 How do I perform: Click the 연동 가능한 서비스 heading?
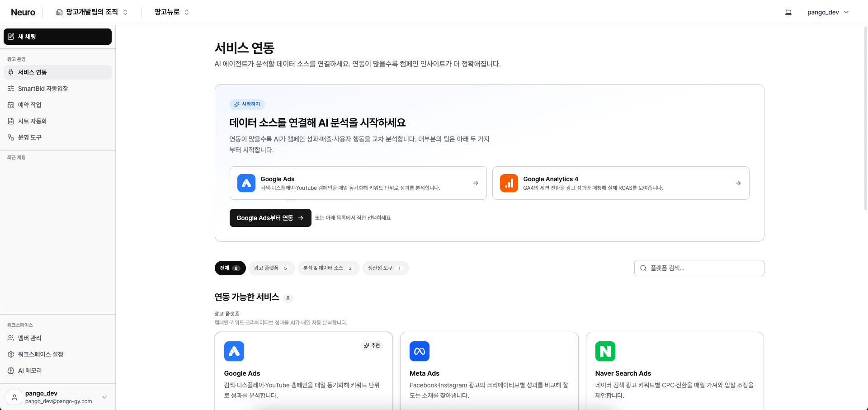(247, 297)
